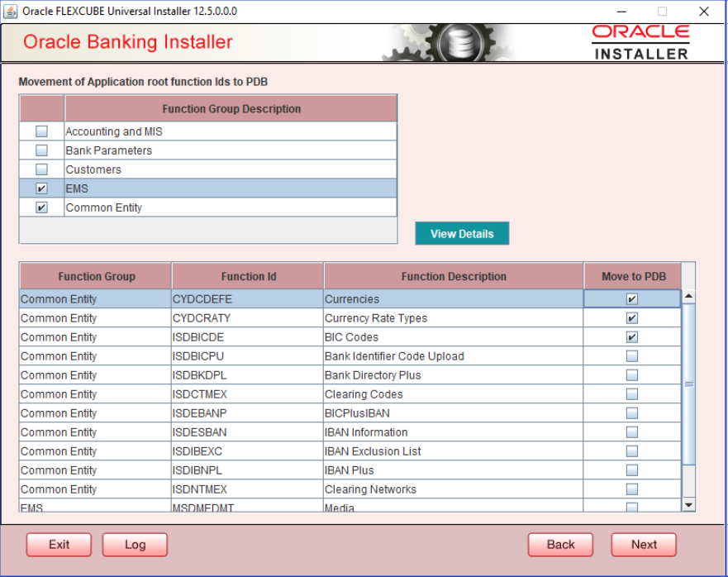Open the Log button

tap(136, 545)
